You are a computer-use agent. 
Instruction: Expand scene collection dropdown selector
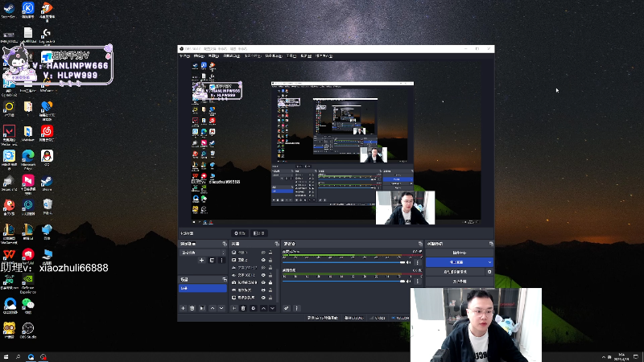[x=203, y=253]
